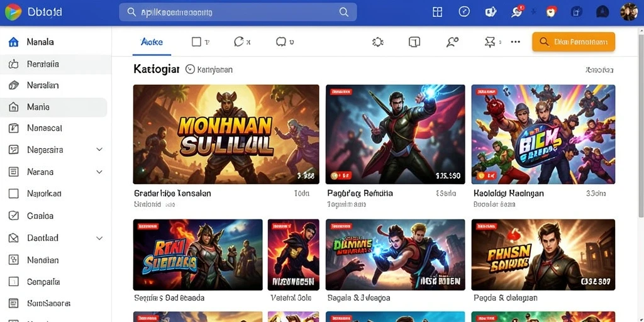
Task: Select the refresh circle icon tab
Action: click(x=242, y=42)
